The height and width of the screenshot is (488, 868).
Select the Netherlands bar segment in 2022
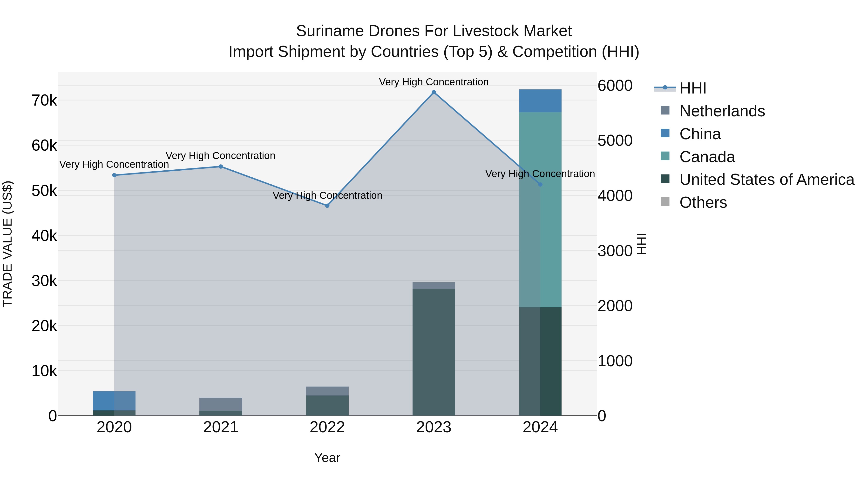[x=327, y=391]
